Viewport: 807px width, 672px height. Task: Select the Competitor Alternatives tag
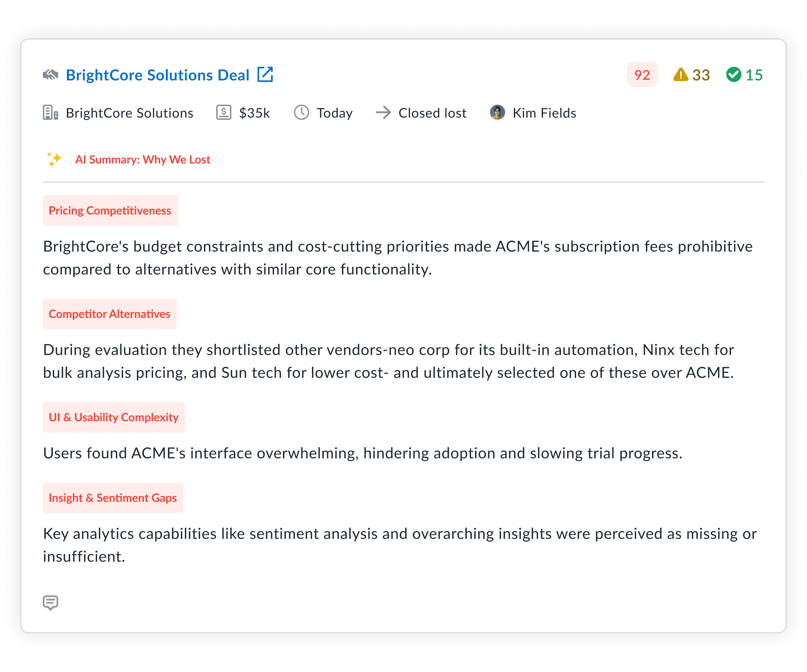pyautogui.click(x=110, y=314)
